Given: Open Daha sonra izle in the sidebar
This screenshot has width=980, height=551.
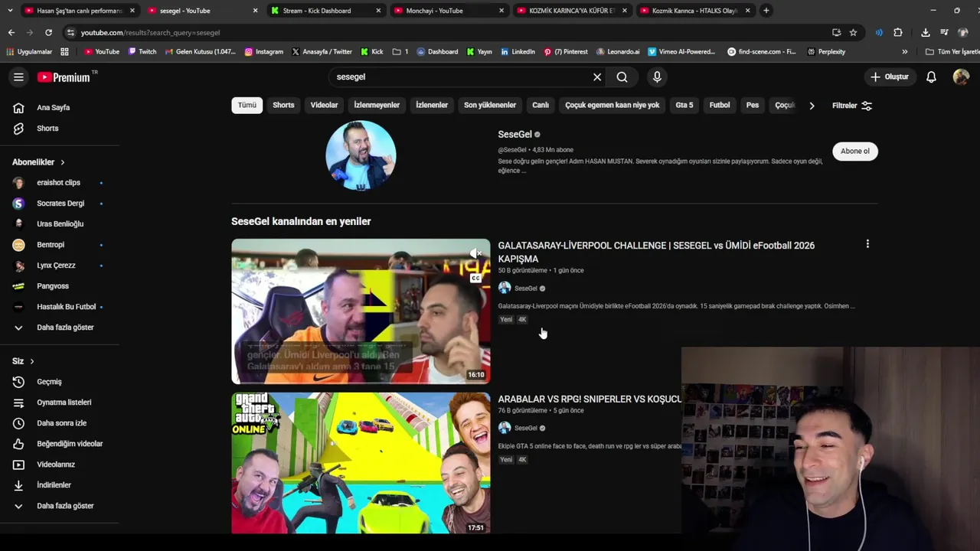Looking at the screenshot, I should click(60, 423).
